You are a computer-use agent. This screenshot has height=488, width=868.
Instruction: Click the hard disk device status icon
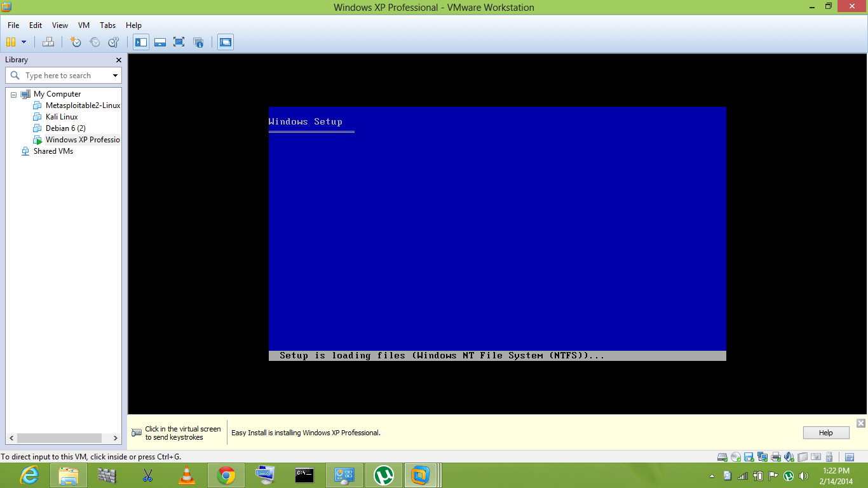(x=722, y=457)
